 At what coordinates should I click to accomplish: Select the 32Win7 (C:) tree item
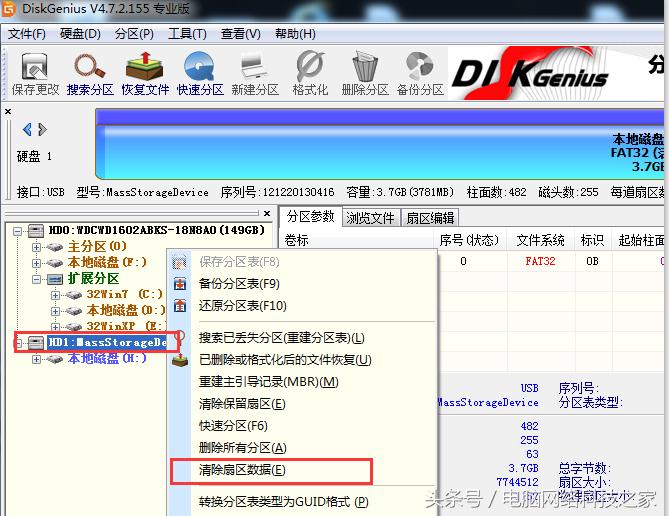tap(125, 294)
